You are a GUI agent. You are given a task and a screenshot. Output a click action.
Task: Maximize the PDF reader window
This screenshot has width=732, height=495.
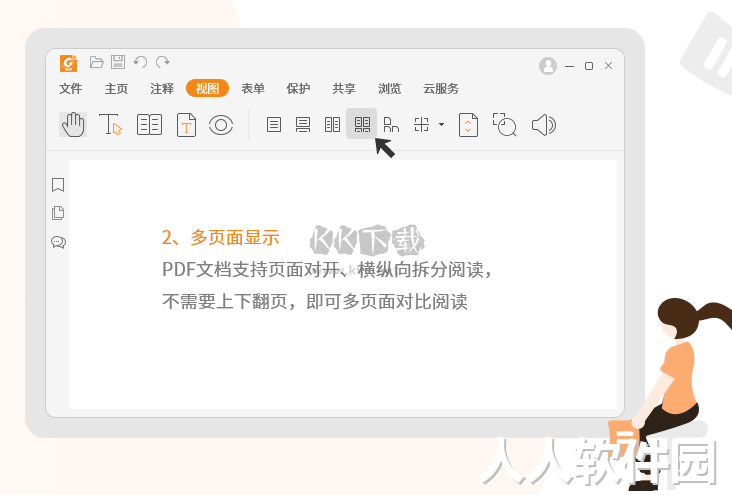click(x=589, y=66)
